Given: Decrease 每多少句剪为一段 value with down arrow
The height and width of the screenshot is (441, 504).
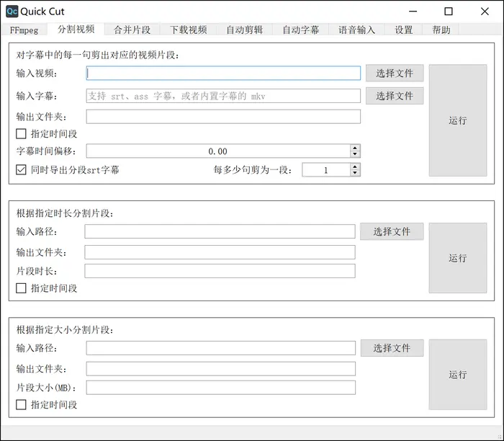Looking at the screenshot, I should pyautogui.click(x=354, y=173).
